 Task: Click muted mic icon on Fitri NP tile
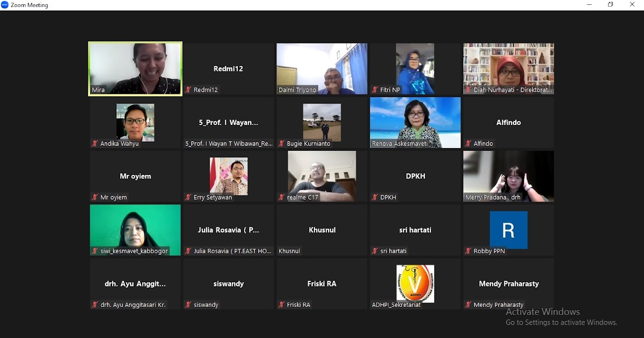[x=375, y=90]
